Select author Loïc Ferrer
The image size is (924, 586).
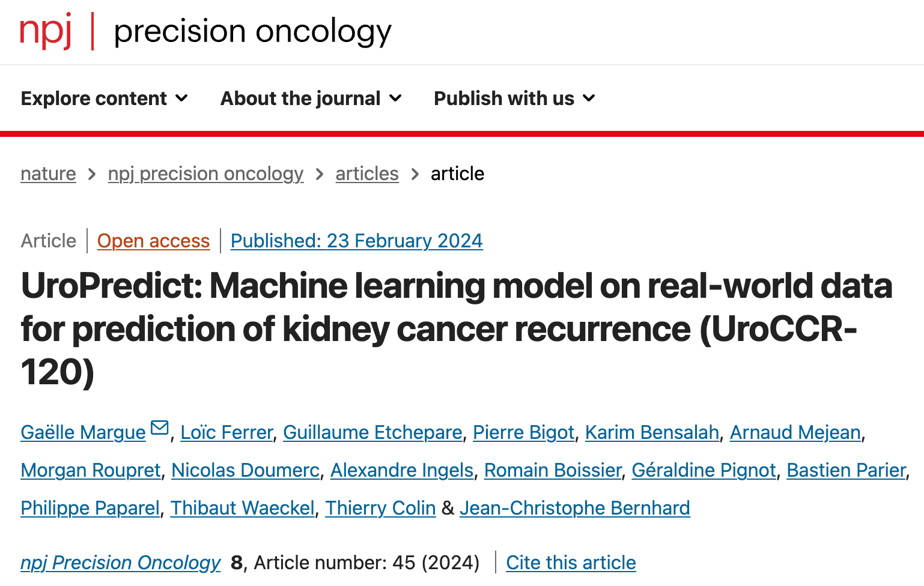click(226, 432)
